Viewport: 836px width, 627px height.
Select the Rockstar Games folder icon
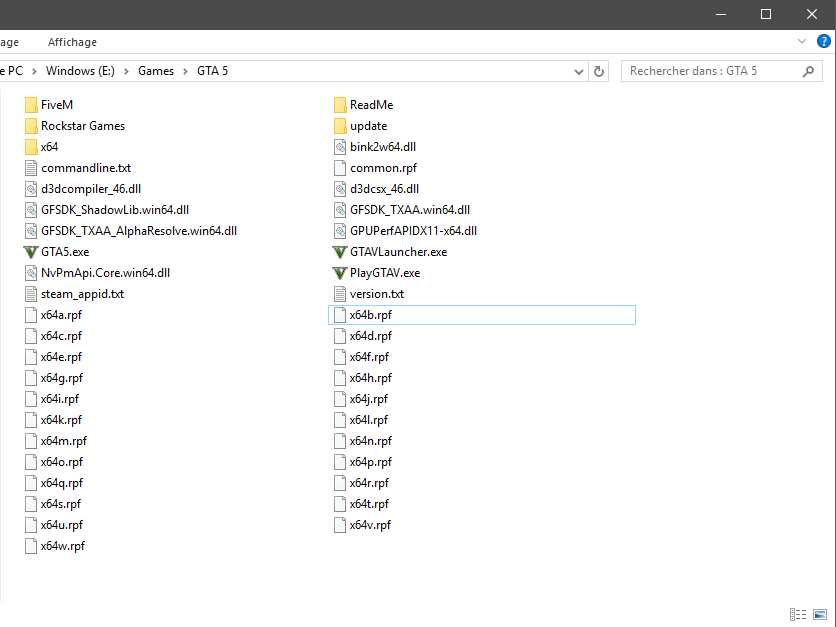[31, 126]
